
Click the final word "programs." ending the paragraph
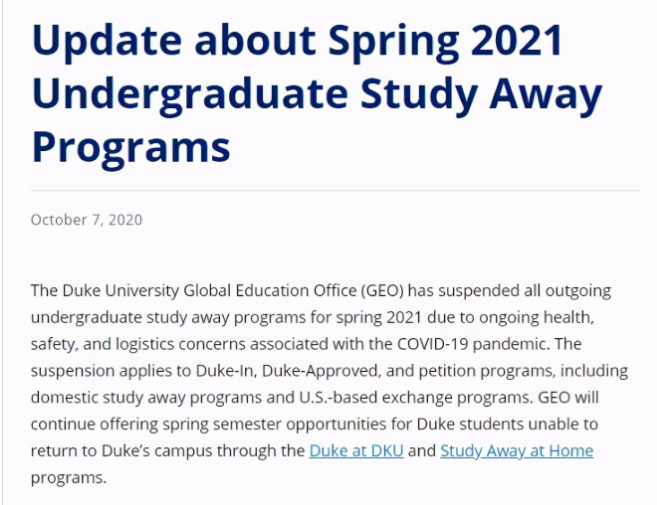(68, 477)
